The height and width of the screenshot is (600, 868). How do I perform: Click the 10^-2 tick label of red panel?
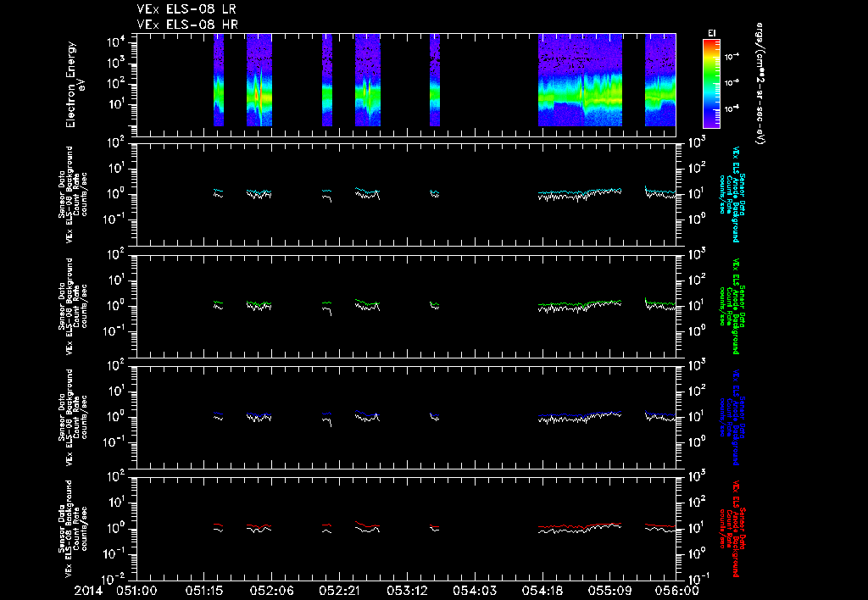[114, 579]
